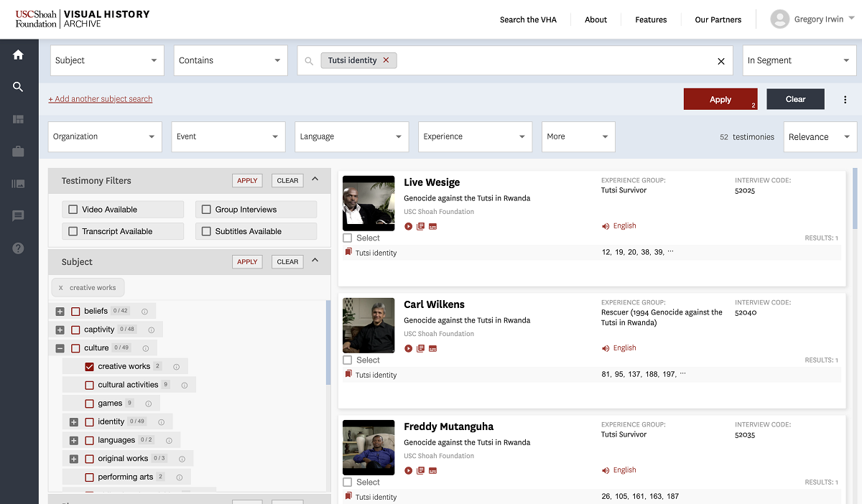The image size is (862, 504).
Task: Open the help question mark icon
Action: click(18, 248)
